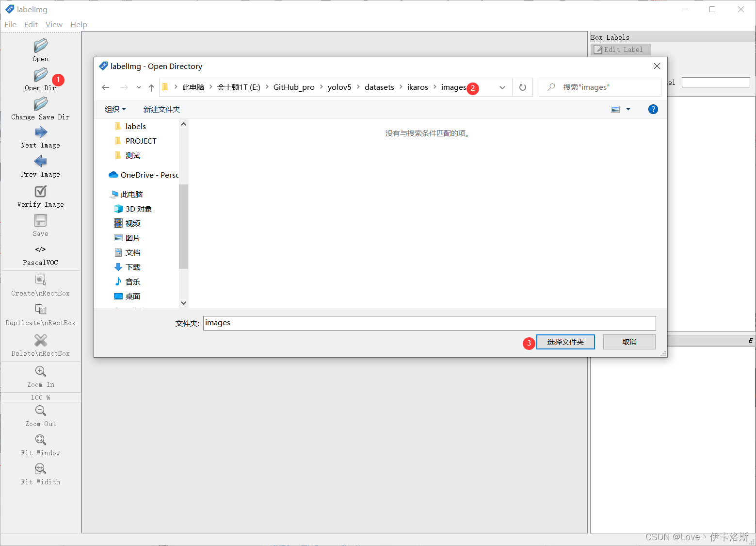Close the Open Directory dialog
756x546 pixels.
(657, 66)
